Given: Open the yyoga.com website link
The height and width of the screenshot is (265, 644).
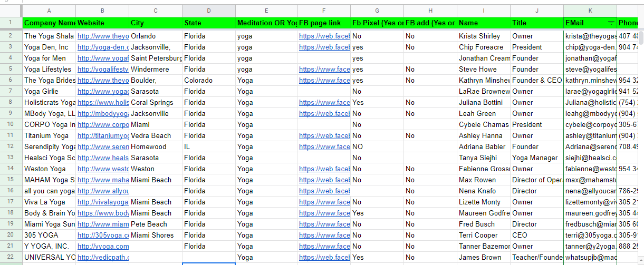Looking at the screenshot, I should click(x=103, y=247).
